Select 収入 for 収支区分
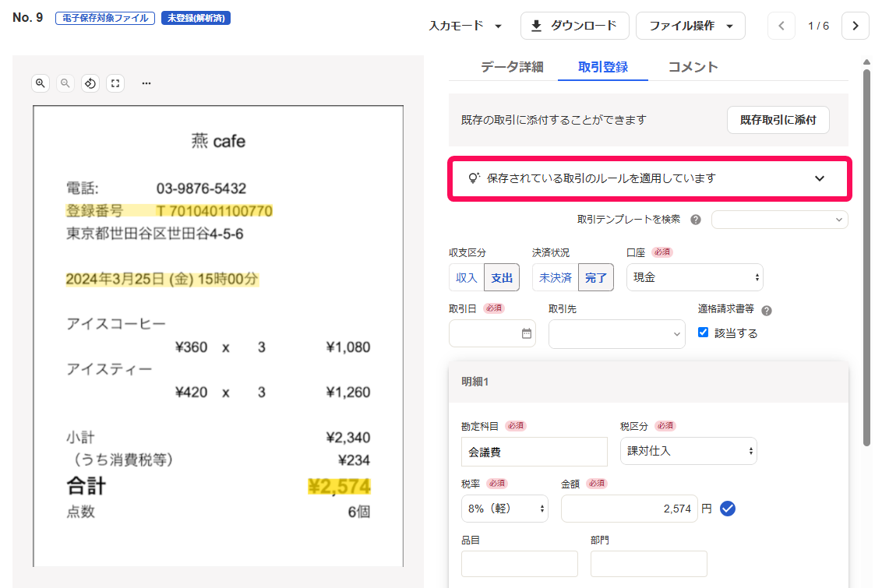The image size is (882, 588). click(466, 278)
